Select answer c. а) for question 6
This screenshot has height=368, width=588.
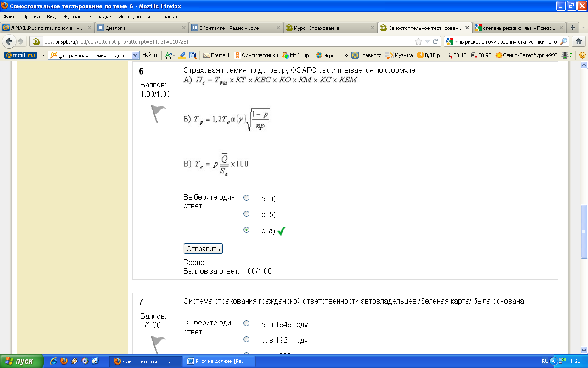[246, 230]
